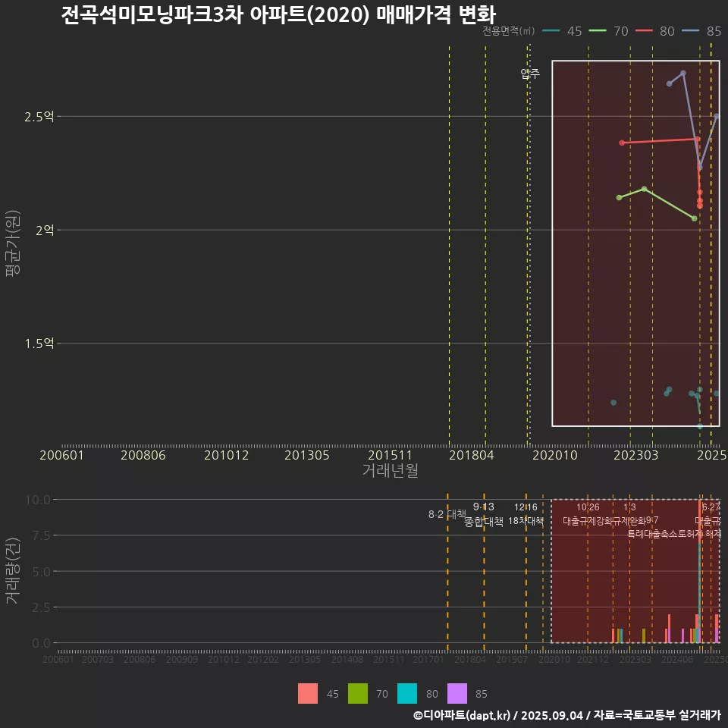Click 201305 on the price chart x-axis
This screenshot has width=728, height=728.
click(307, 455)
